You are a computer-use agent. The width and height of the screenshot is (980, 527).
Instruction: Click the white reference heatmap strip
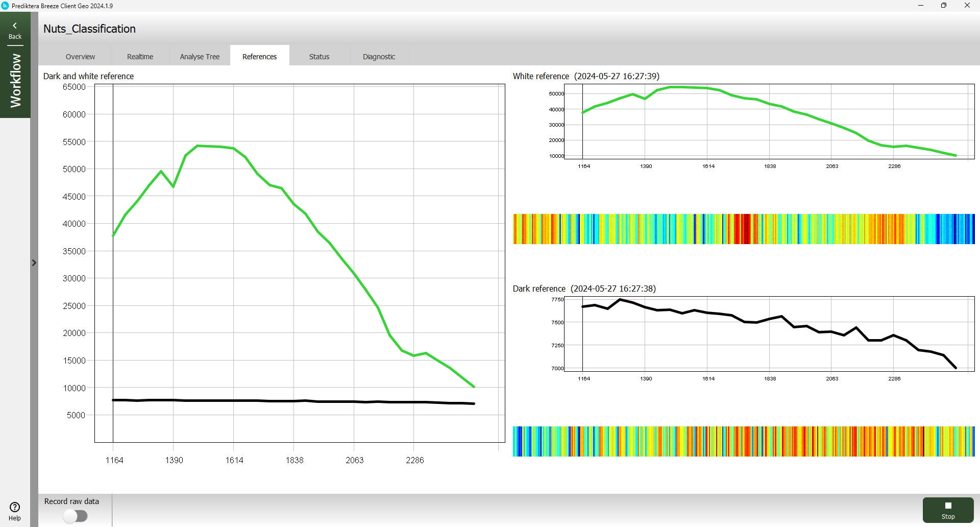[743, 229]
